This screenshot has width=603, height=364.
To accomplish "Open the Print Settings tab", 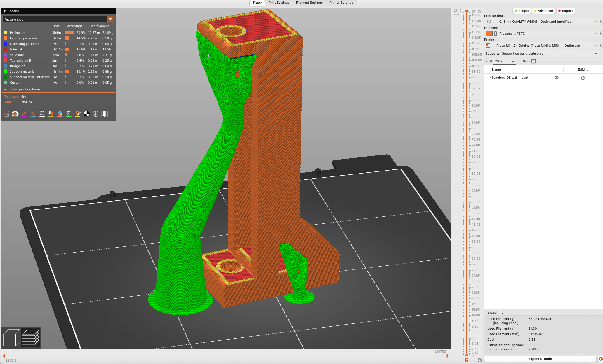I will [279, 3].
